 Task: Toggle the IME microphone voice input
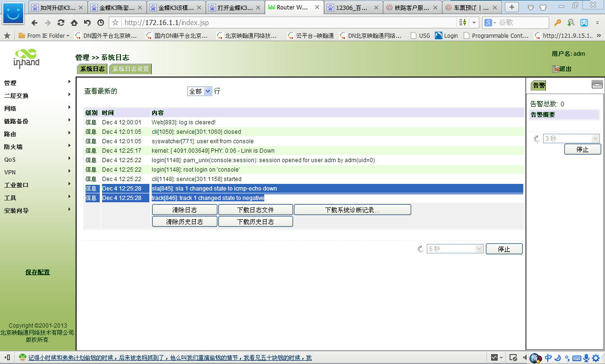(586, 358)
